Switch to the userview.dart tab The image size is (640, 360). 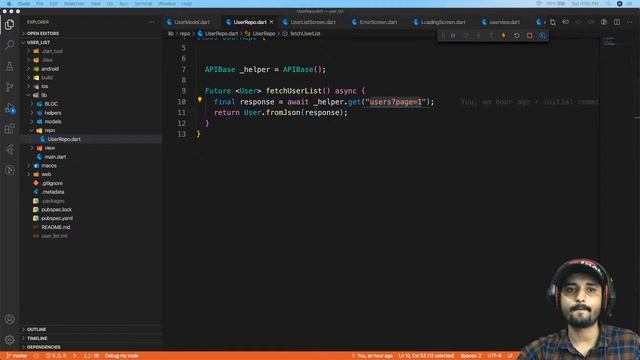504,22
